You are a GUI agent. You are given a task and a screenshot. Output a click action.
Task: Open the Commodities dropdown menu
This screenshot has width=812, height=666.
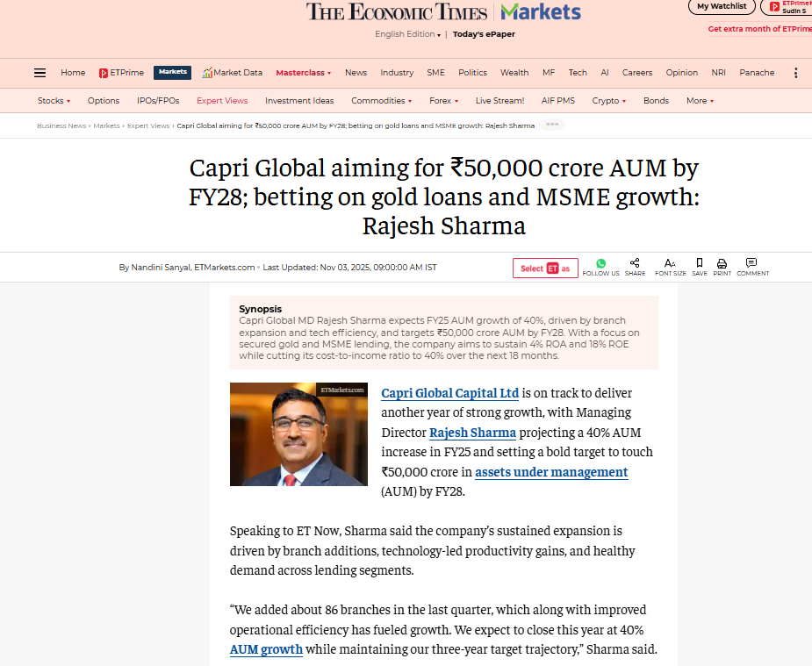381,101
